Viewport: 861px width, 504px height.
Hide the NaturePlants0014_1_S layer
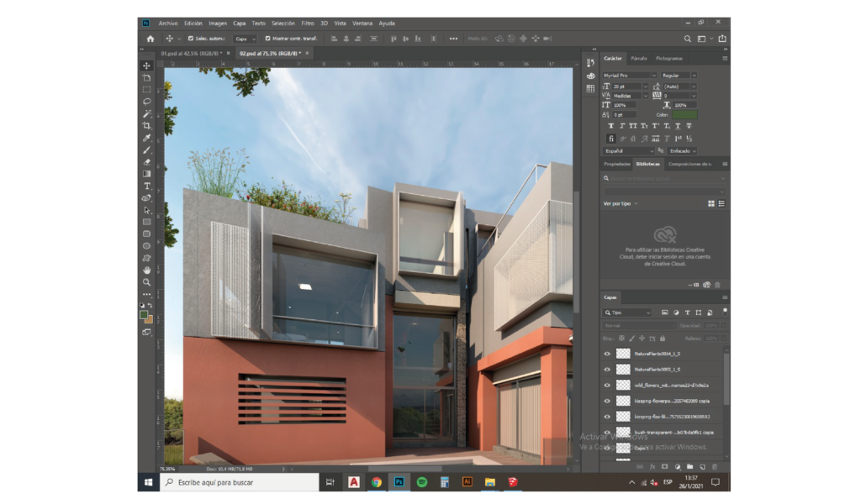[607, 354]
